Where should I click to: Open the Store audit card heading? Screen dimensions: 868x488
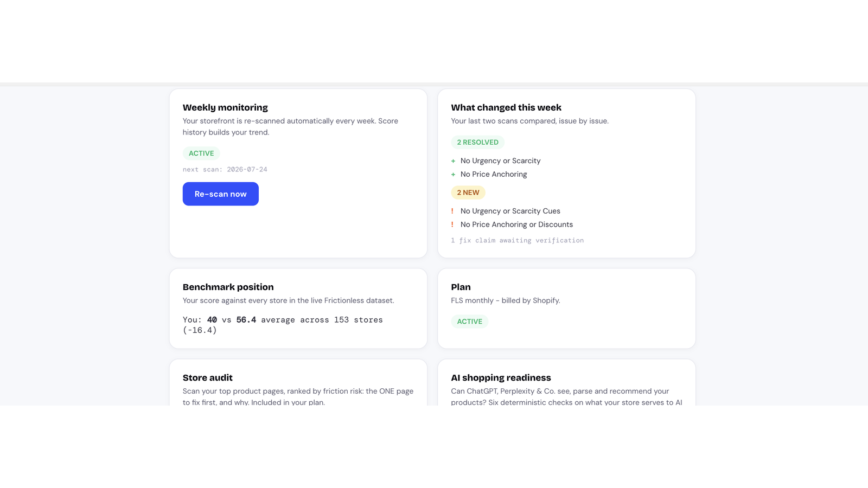tap(208, 377)
